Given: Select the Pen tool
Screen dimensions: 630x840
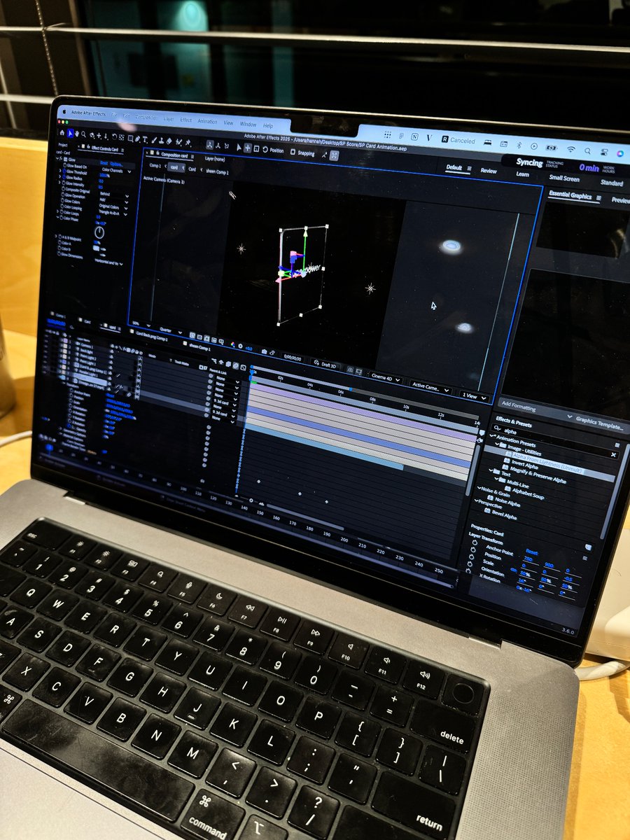Looking at the screenshot, I should point(137,139).
